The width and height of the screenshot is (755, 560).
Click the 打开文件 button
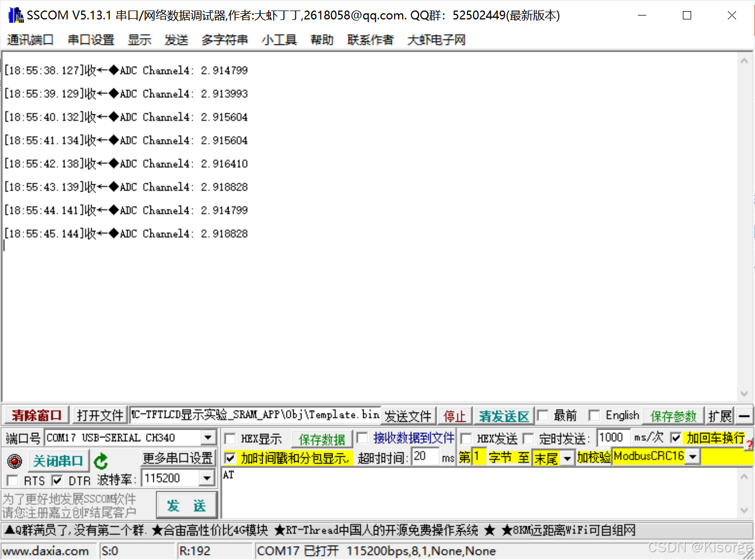click(100, 415)
